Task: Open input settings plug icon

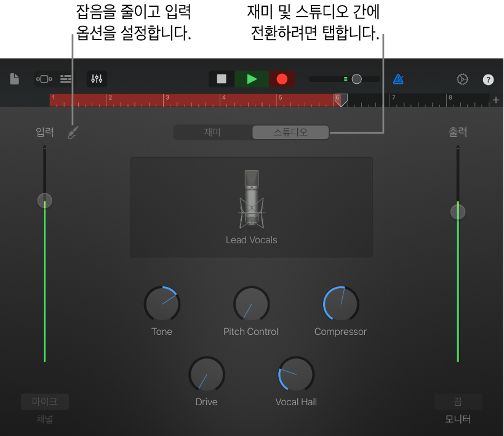Action: pyautogui.click(x=73, y=132)
